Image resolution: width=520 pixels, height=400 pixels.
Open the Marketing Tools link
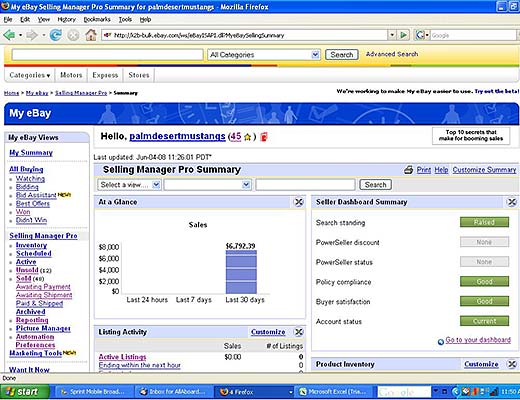point(36,353)
